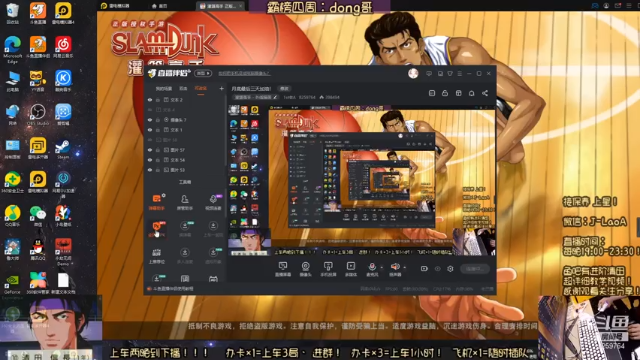Open the 腾讯QQ penguin desktop shortcut
640x360 pixels.
[38, 249]
